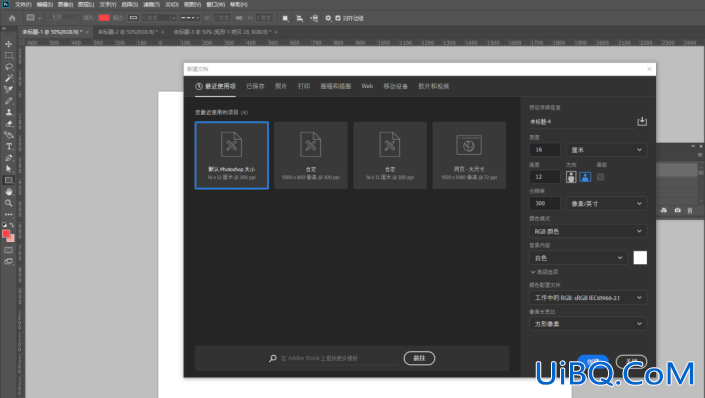Image resolution: width=705 pixels, height=398 pixels.
Task: Click the camera snapshot icon in background panel
Action: [678, 210]
